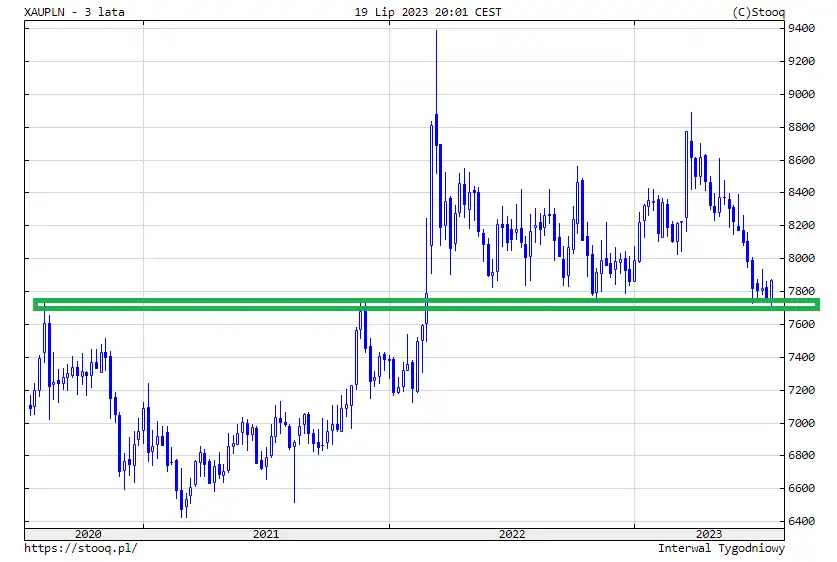Select the 2021 year label on time axis

266,534
